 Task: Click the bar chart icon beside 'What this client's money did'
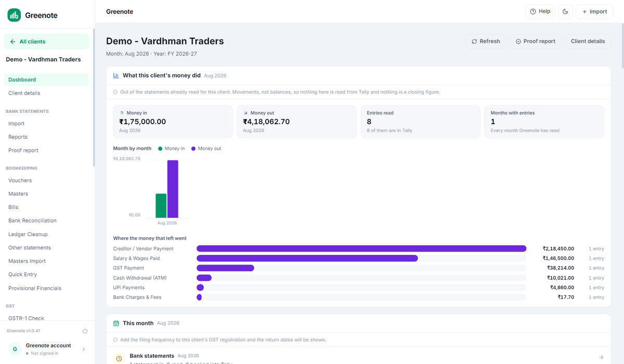tap(116, 75)
